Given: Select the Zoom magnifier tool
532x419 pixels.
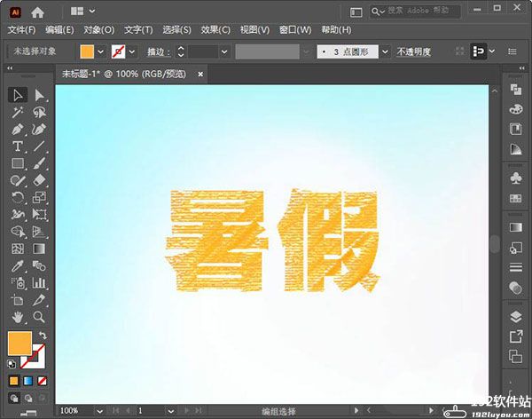Looking at the screenshot, I should (39, 317).
